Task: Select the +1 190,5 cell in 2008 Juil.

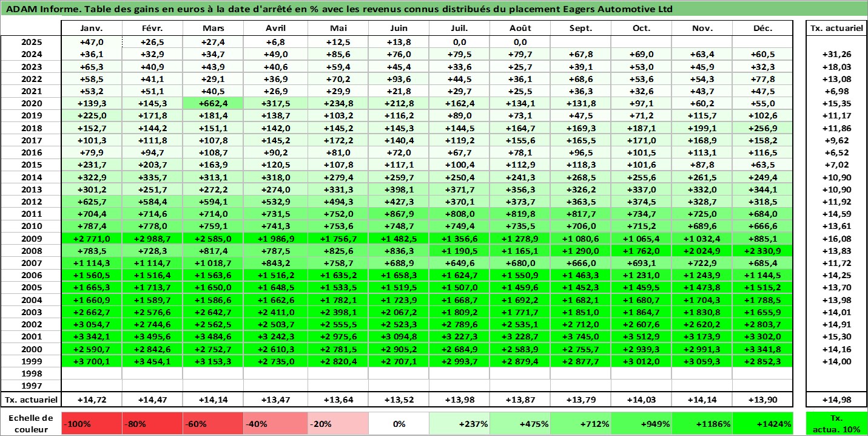Action: coord(459,251)
